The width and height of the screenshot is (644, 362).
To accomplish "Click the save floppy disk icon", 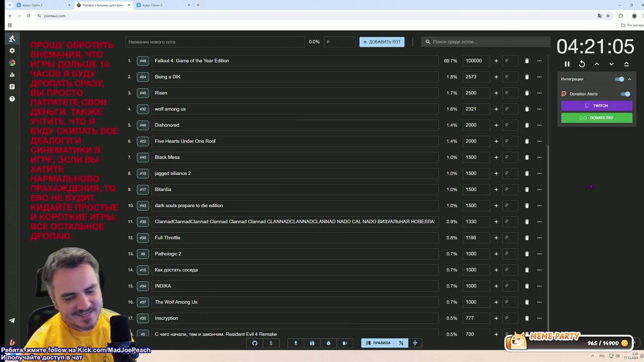I will pos(312,343).
